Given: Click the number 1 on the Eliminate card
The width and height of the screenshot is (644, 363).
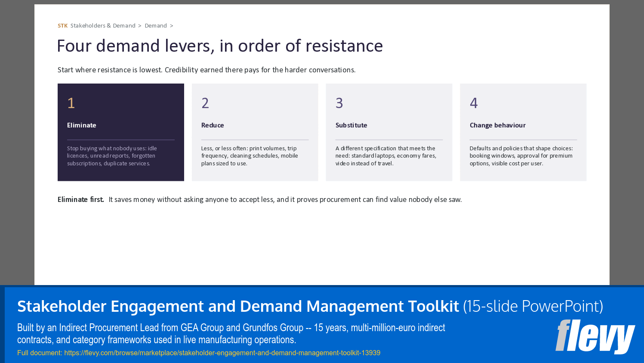Looking at the screenshot, I should point(71,103).
